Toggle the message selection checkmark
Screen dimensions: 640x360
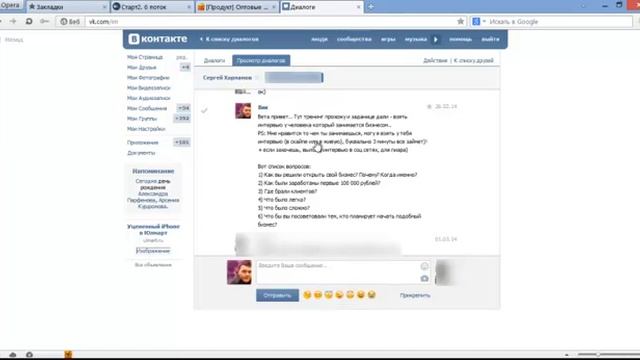coord(204,110)
